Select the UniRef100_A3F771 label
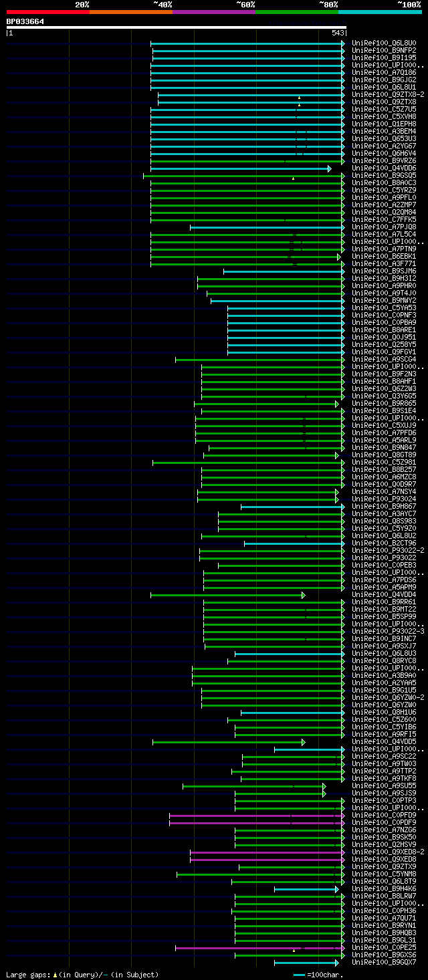This screenshot has width=428, height=980. tap(384, 264)
